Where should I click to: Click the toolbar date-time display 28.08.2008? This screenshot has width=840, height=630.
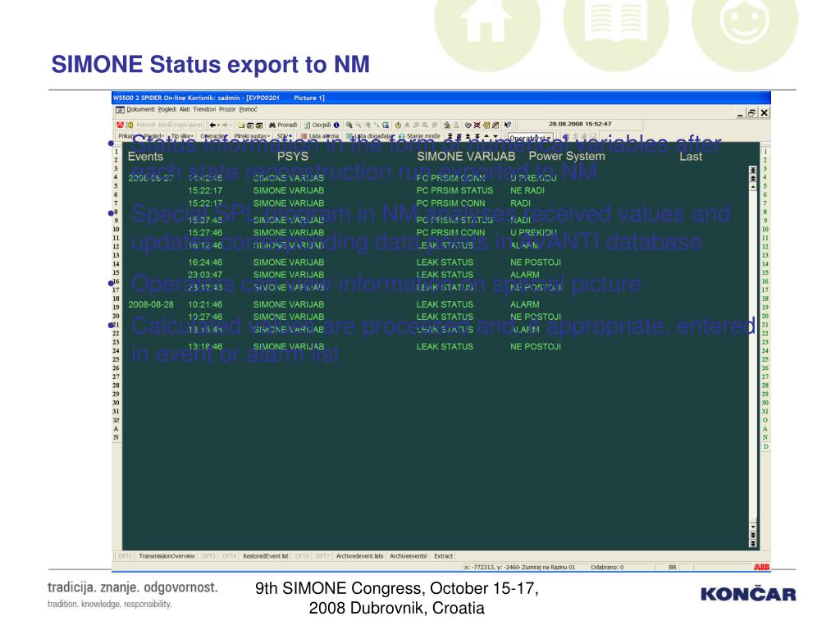pyautogui.click(x=580, y=124)
